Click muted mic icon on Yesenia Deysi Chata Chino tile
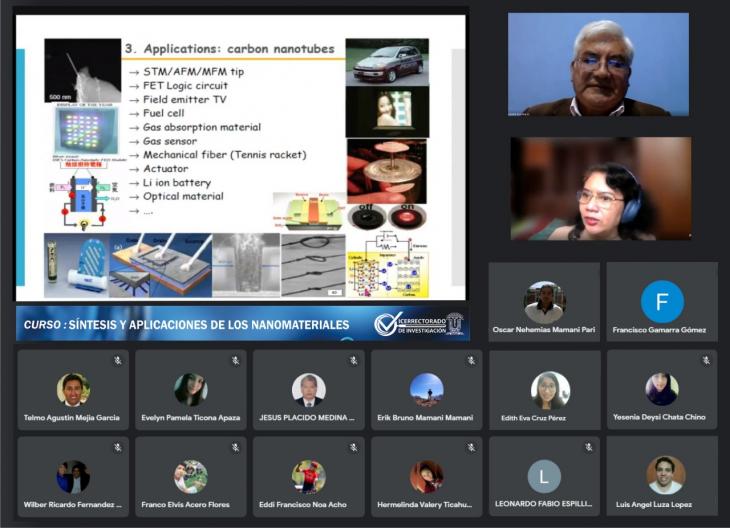 (x=707, y=360)
